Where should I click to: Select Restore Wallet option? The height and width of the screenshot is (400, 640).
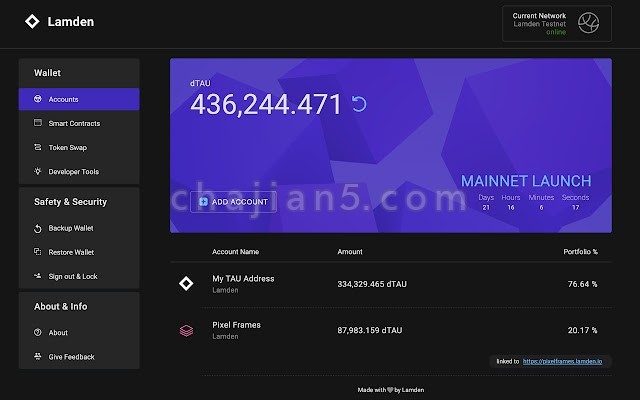pos(79,252)
